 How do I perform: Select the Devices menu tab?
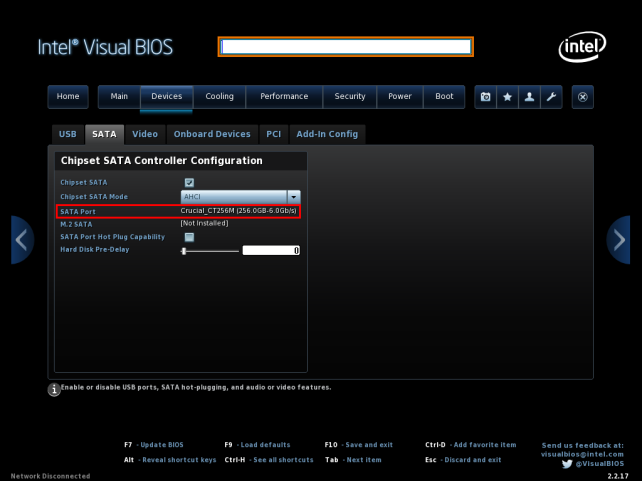click(x=167, y=97)
